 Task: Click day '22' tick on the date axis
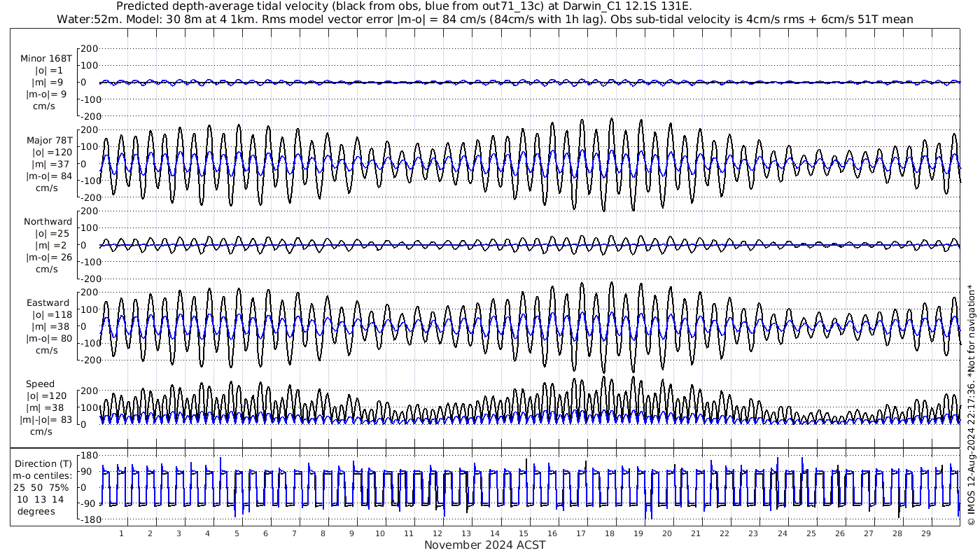tap(724, 533)
